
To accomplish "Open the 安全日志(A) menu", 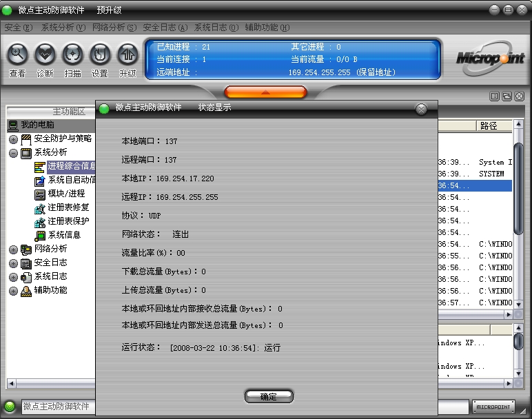I will [165, 28].
